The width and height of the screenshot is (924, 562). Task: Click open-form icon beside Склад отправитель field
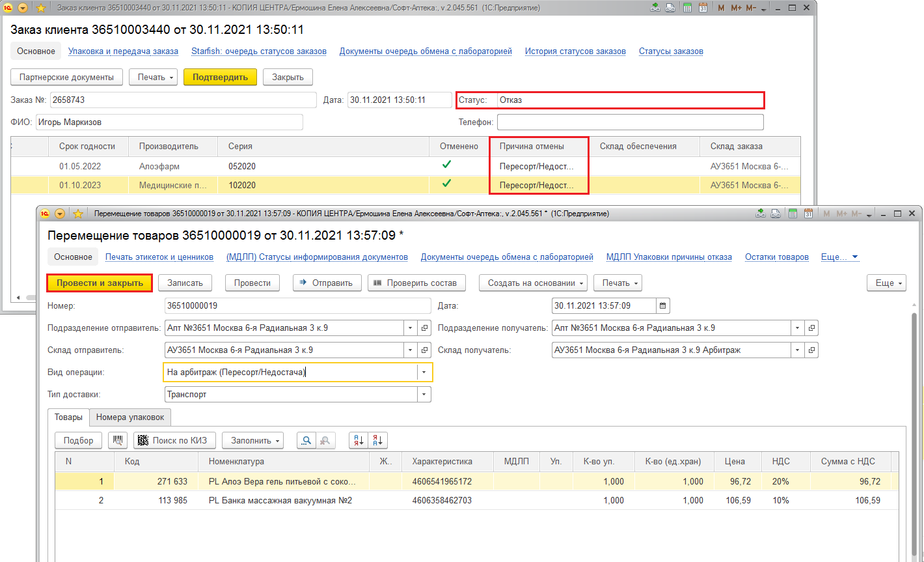pyautogui.click(x=425, y=350)
